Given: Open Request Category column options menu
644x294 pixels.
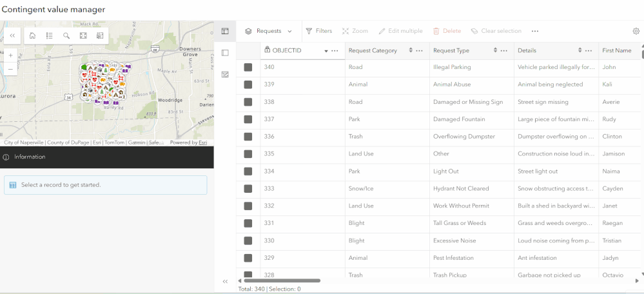Looking at the screenshot, I should [419, 50].
